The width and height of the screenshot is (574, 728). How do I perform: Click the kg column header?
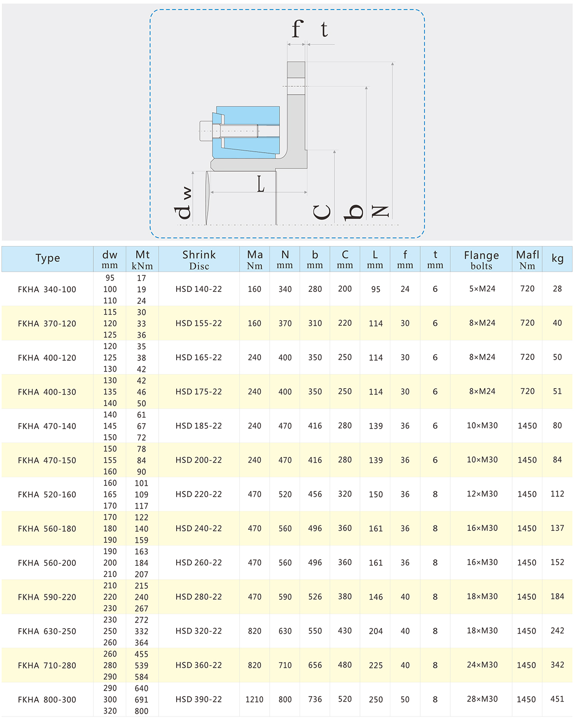[x=557, y=258]
